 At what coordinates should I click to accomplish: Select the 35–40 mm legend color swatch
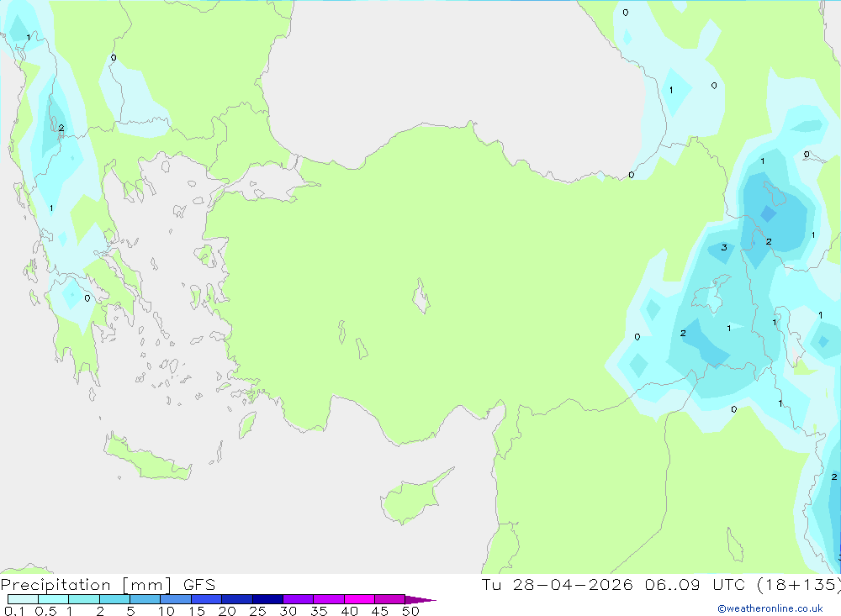[x=329, y=599]
